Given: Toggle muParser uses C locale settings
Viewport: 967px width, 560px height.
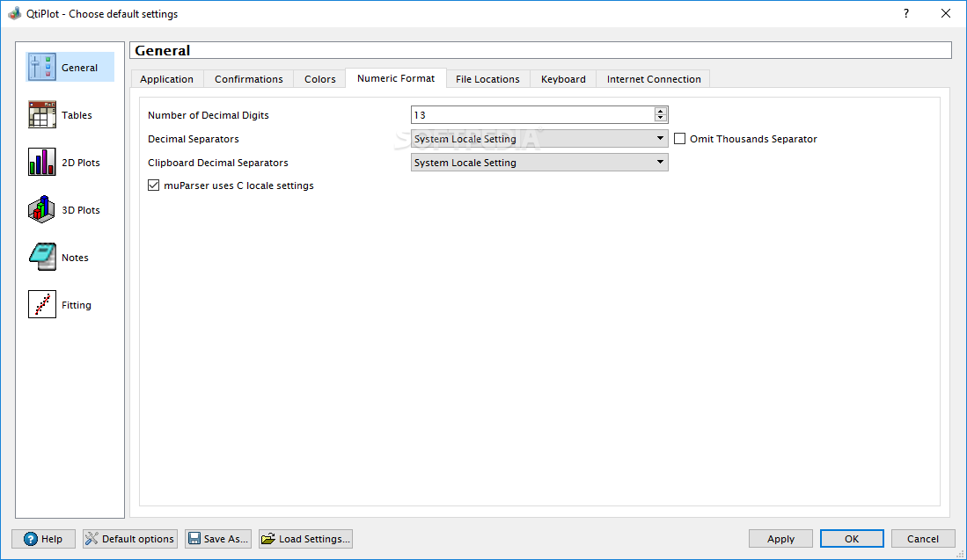Looking at the screenshot, I should [x=154, y=185].
